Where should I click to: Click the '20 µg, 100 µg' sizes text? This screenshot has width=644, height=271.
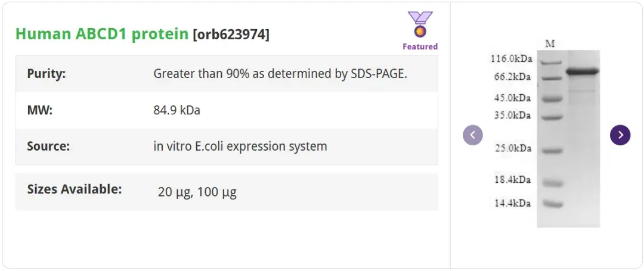(197, 192)
